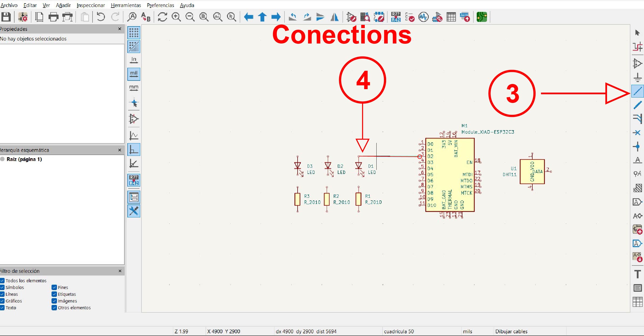Image resolution: width=644 pixels, height=336 pixels.
Task: Toggle the Etiquetas checkbox
Action: 54,294
